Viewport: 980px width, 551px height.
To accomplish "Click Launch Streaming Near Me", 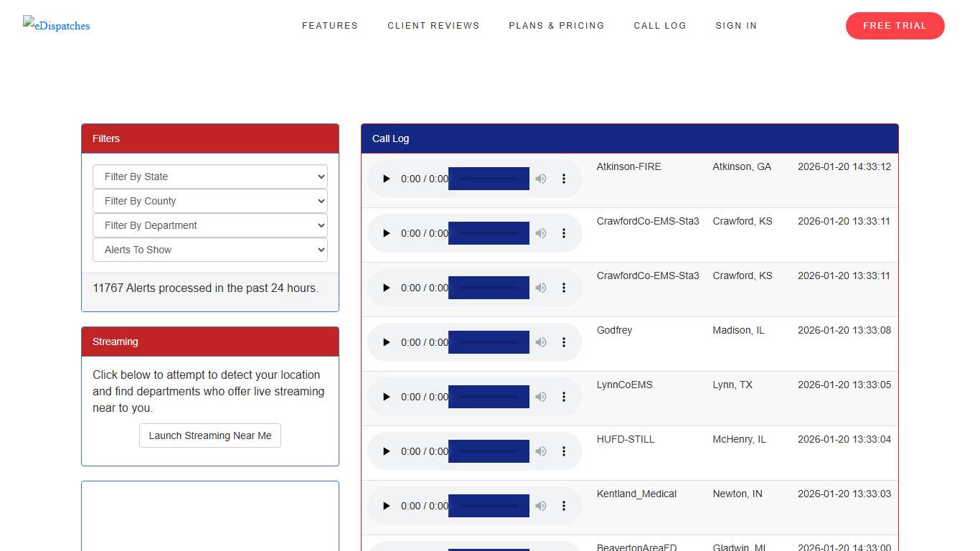I will (x=209, y=435).
